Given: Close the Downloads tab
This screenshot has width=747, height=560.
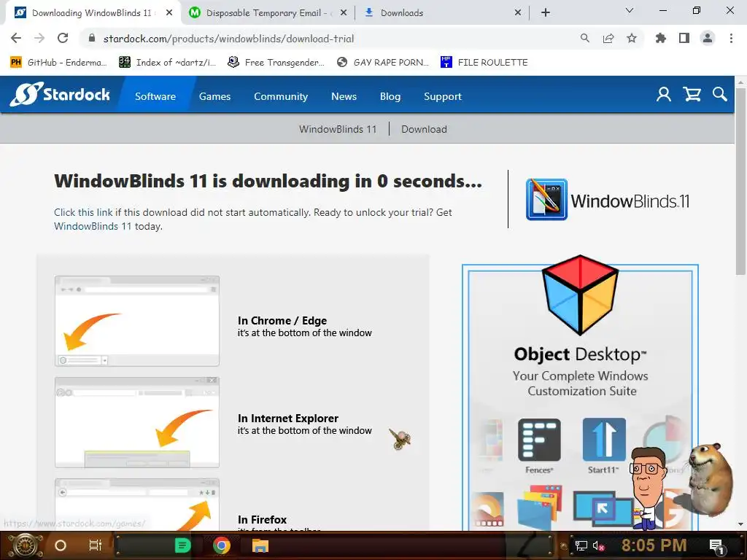Looking at the screenshot, I should pos(518,13).
